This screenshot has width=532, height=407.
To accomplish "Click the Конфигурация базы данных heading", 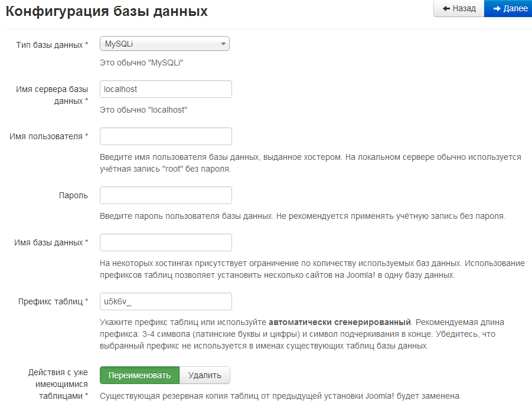I will point(107,11).
